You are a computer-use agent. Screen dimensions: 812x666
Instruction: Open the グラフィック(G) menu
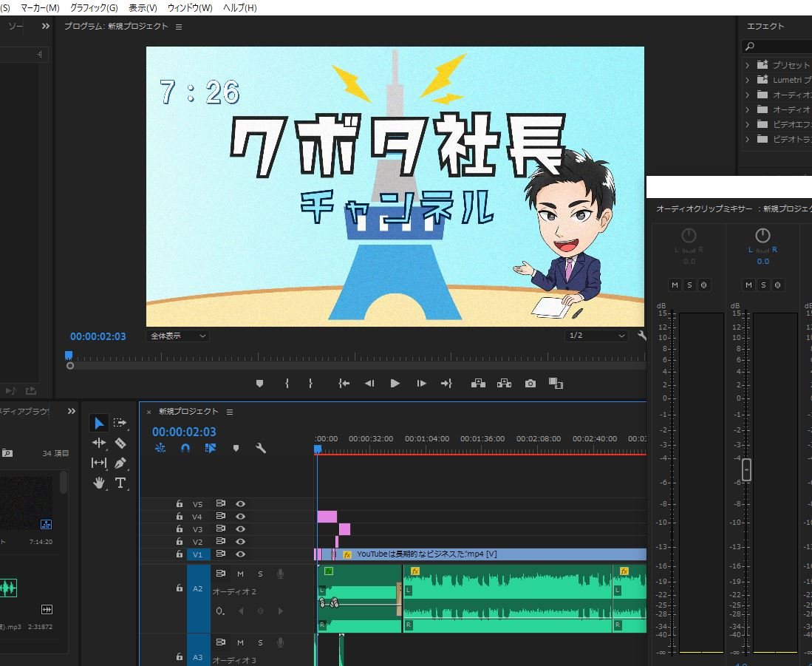[94, 7]
